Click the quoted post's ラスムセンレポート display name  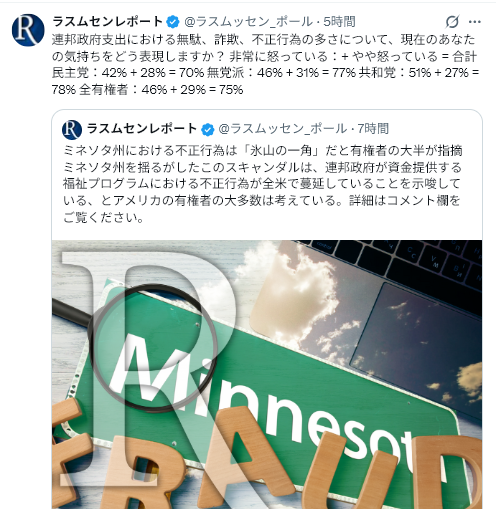pyautogui.click(x=142, y=129)
